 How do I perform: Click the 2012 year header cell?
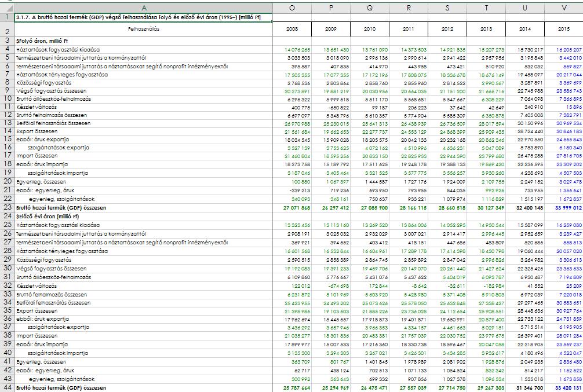(x=447, y=29)
